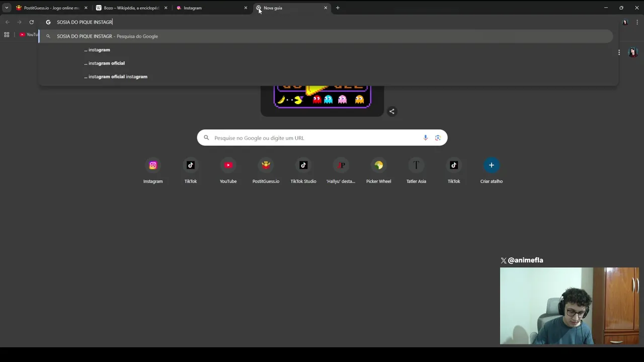Open the Instagram shortcut tile
644x362 pixels.
[x=153, y=171]
